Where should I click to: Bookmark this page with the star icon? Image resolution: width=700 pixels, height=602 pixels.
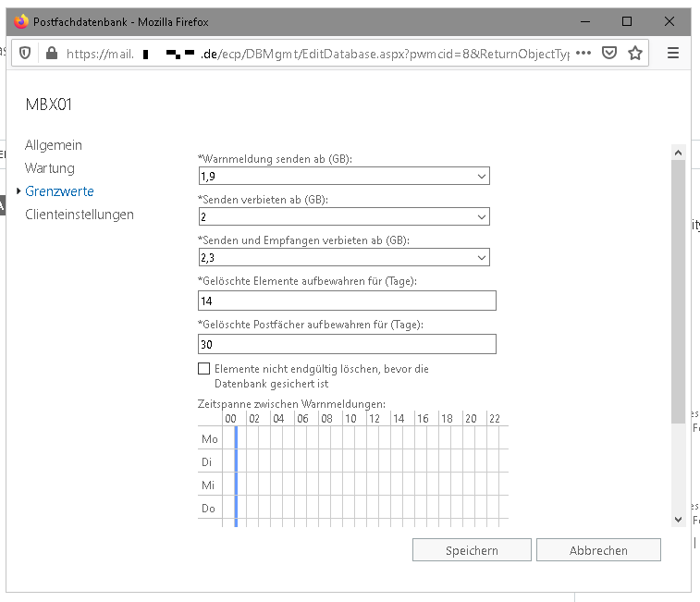[635, 53]
